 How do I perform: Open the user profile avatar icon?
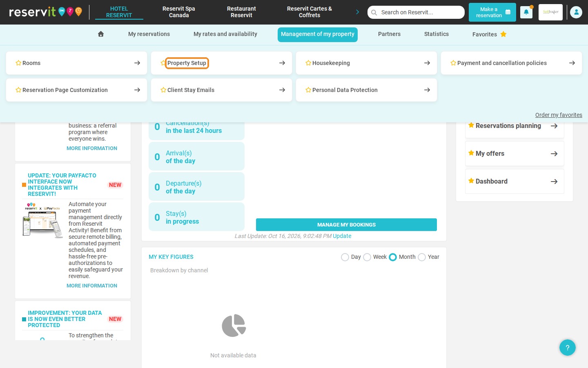coord(576,12)
